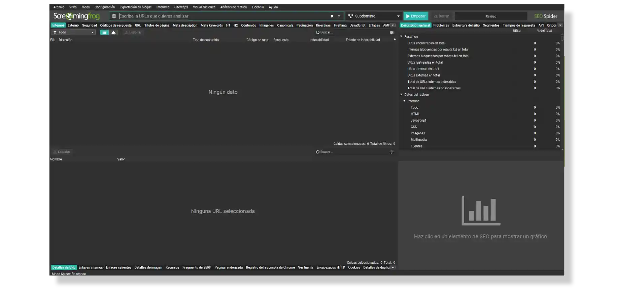Image resolution: width=644 pixels, height=296 pixels.
Task: Switch to tree view icon
Action: pos(113,32)
